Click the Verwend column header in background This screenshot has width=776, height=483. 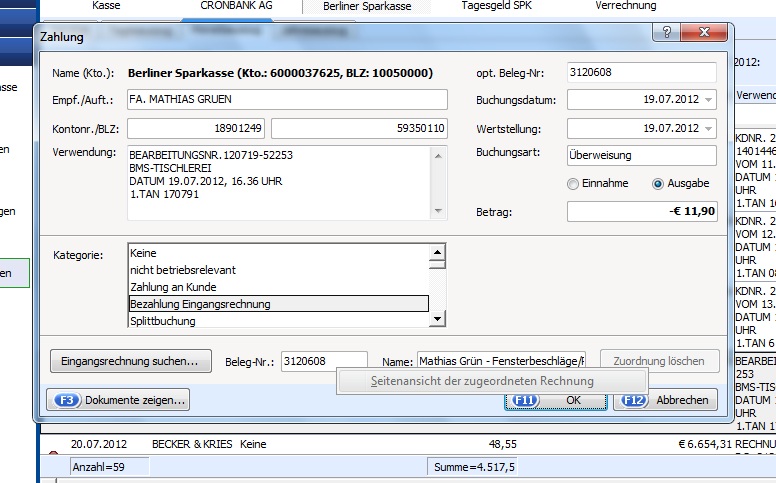pyautogui.click(x=755, y=96)
